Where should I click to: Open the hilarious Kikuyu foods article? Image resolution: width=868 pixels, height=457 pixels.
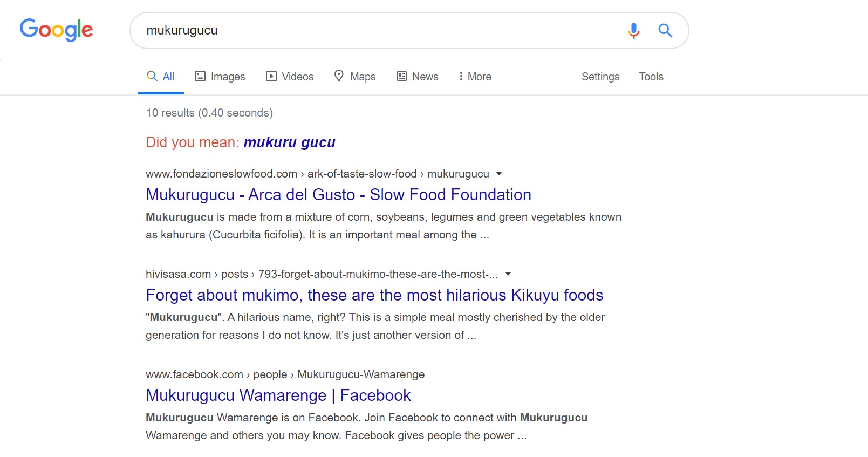click(374, 295)
